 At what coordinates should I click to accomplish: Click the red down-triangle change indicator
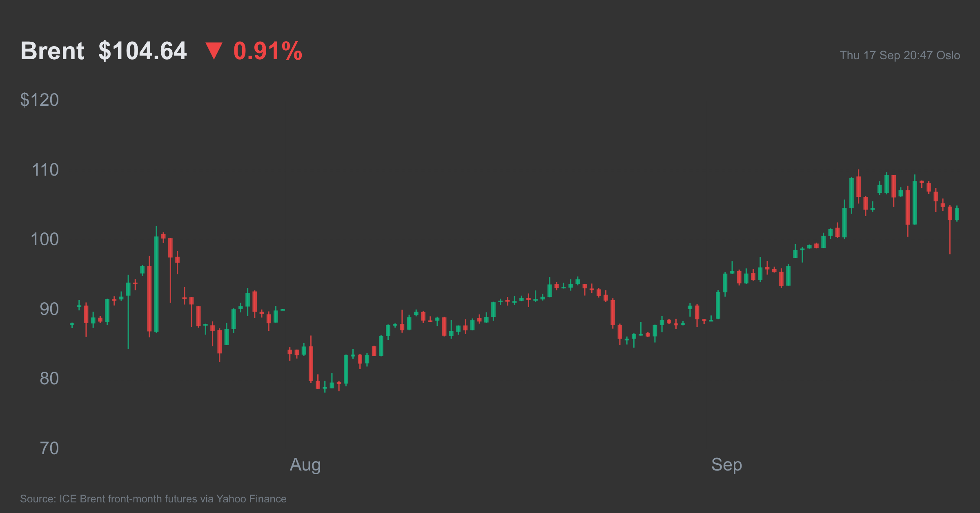tap(214, 51)
